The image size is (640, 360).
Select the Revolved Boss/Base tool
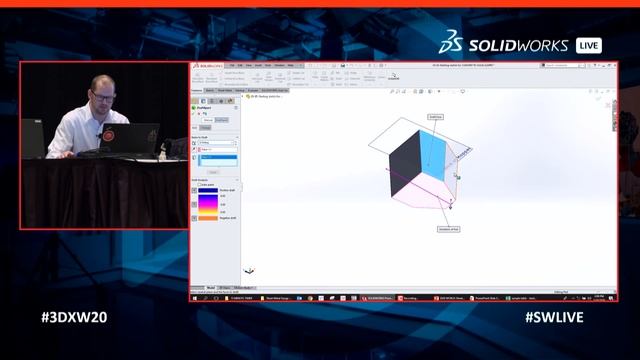211,78
